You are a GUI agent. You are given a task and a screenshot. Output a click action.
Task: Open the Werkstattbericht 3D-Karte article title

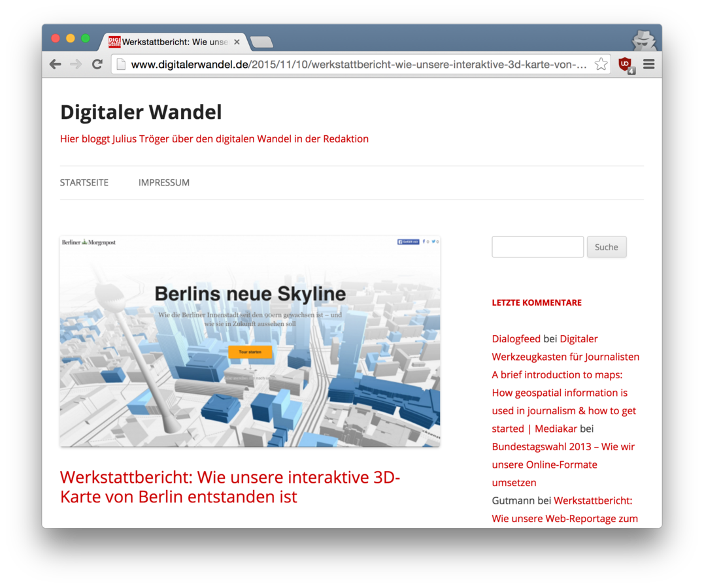click(x=230, y=487)
